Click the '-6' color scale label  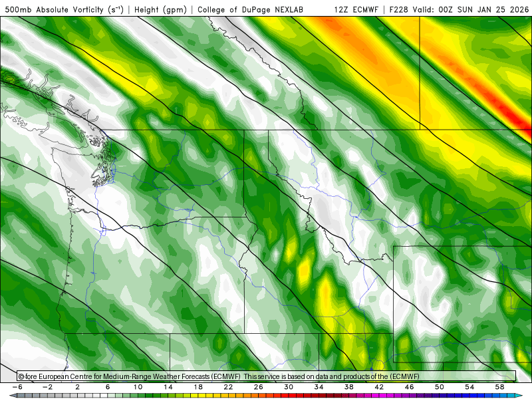point(17,387)
